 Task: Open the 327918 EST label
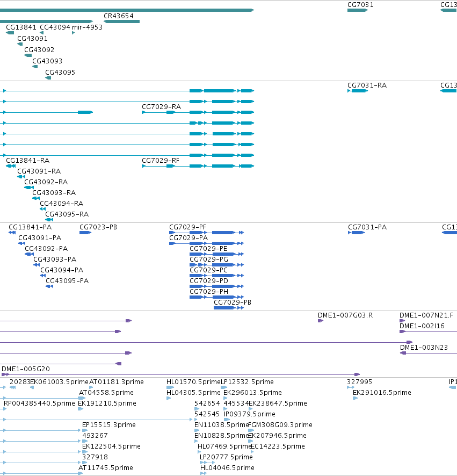point(95,457)
